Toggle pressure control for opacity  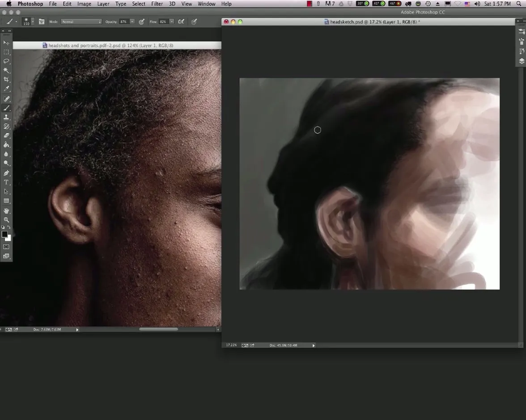click(x=142, y=21)
